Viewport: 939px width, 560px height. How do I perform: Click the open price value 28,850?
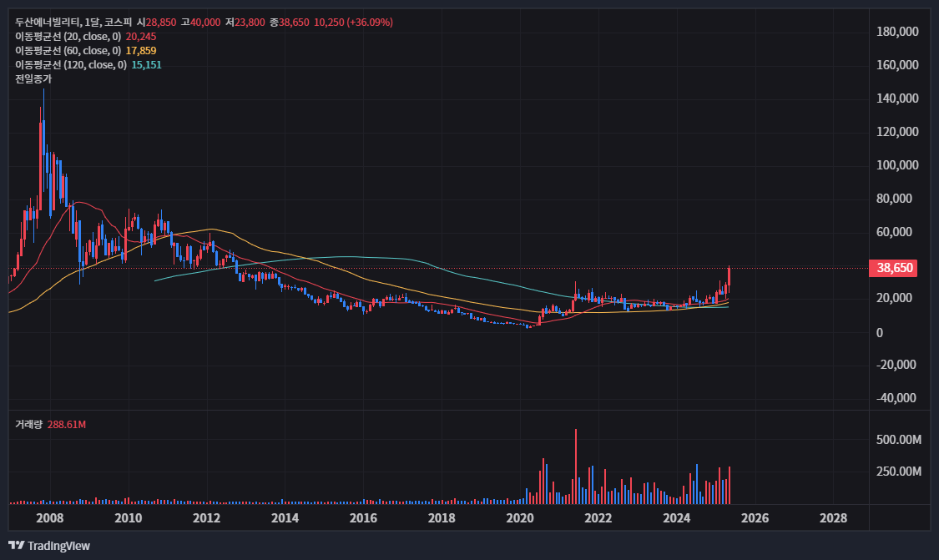pos(161,23)
